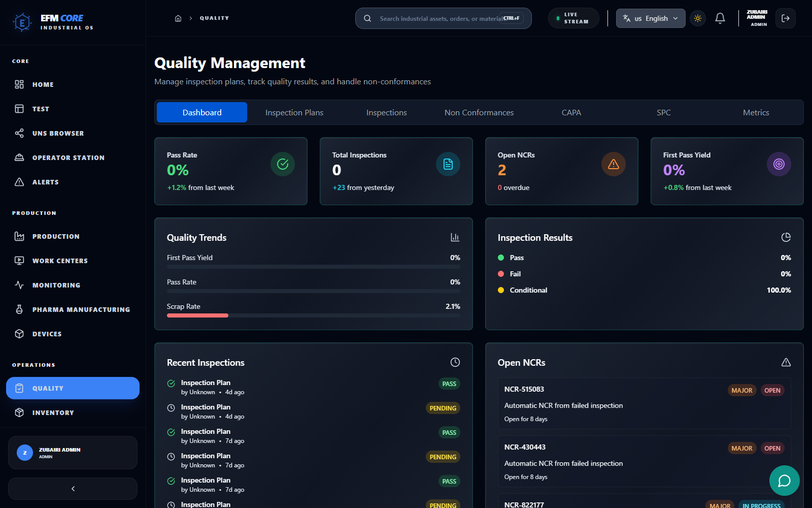Viewport: 812px width, 508px height.
Task: Click the Scrap Rate progress bar
Action: [x=314, y=315]
